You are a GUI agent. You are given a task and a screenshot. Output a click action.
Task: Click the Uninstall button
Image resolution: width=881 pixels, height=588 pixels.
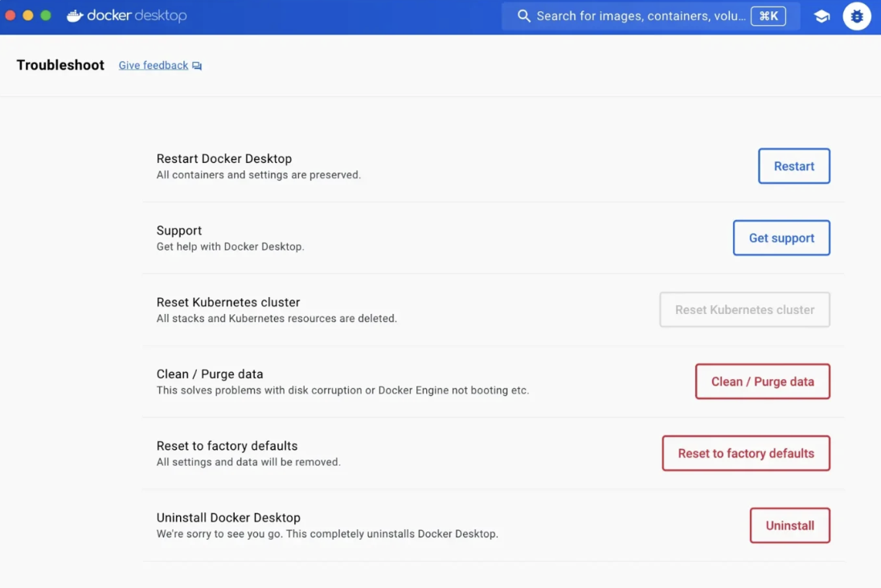tap(789, 525)
